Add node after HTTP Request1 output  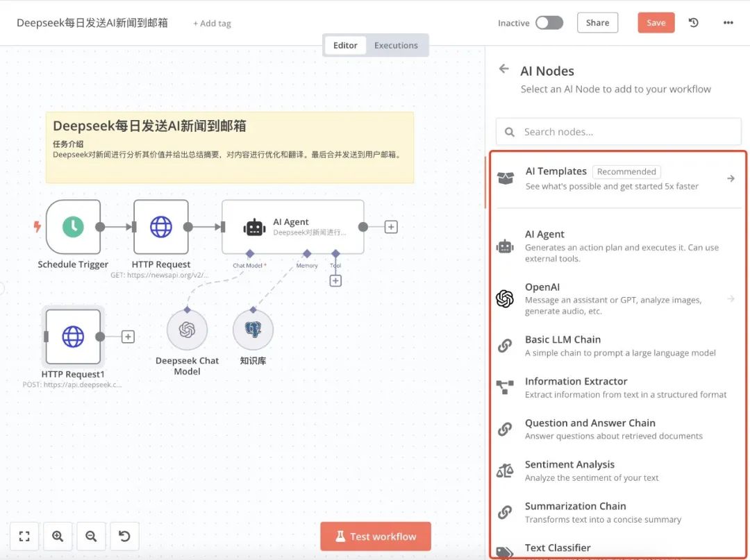pos(128,337)
